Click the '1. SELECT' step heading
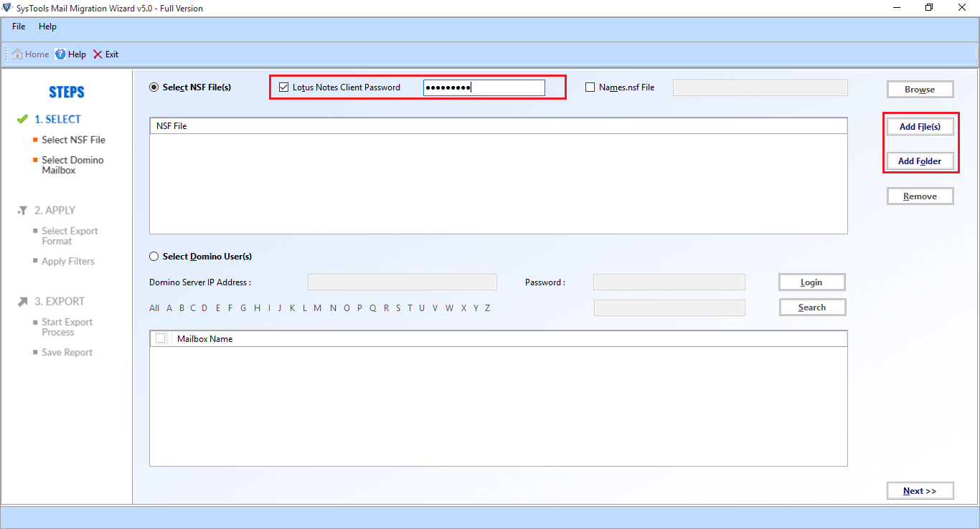The width and height of the screenshot is (980, 529). [x=57, y=119]
